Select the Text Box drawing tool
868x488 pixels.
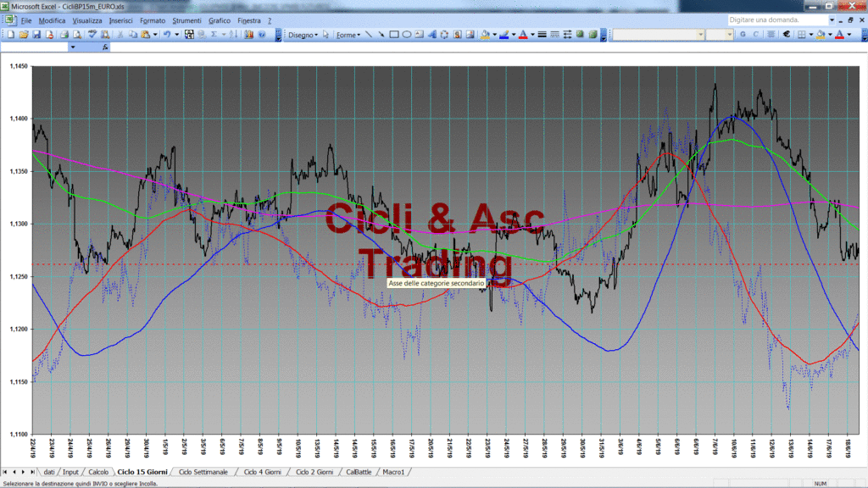[x=420, y=35]
